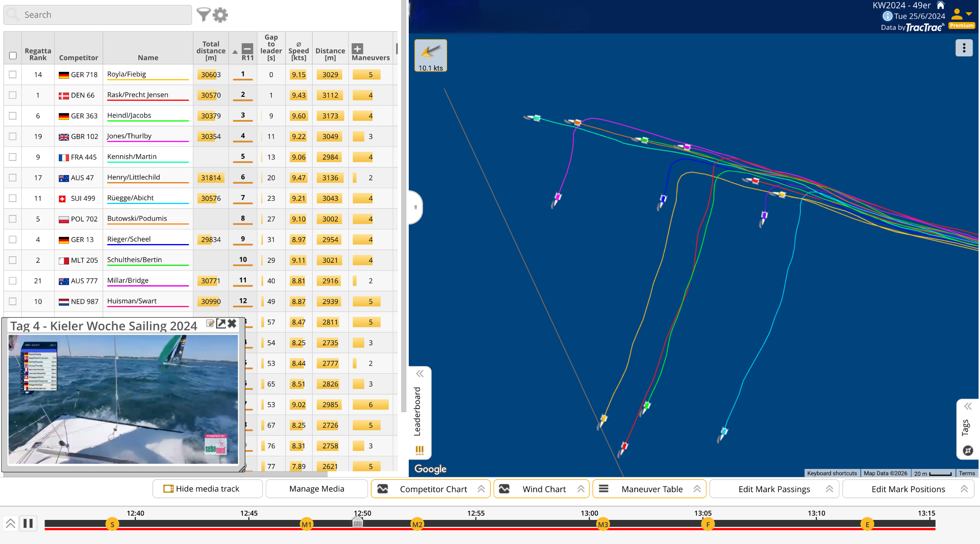Viewport: 980px width, 544px height.
Task: Open Manage Media
Action: 317,489
